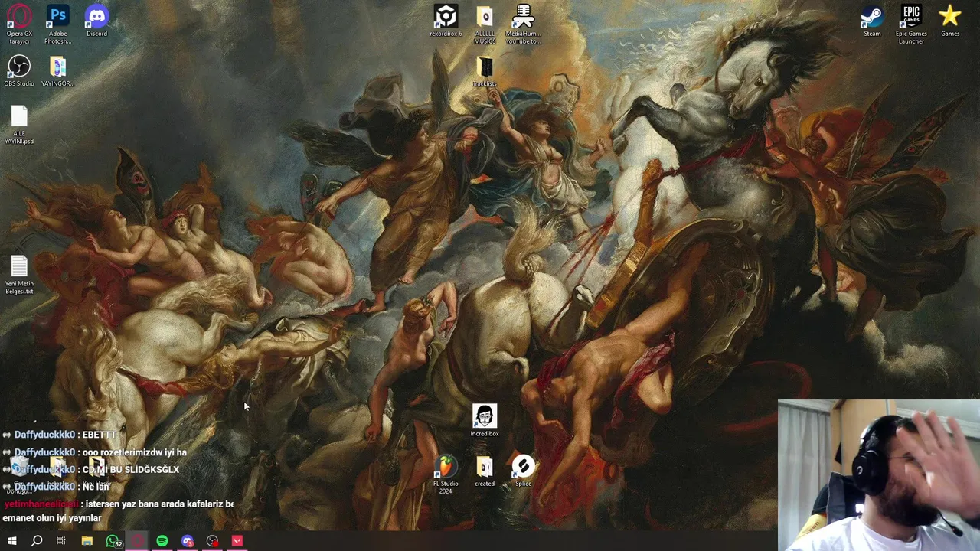Open Task View in the taskbar

tap(61, 541)
